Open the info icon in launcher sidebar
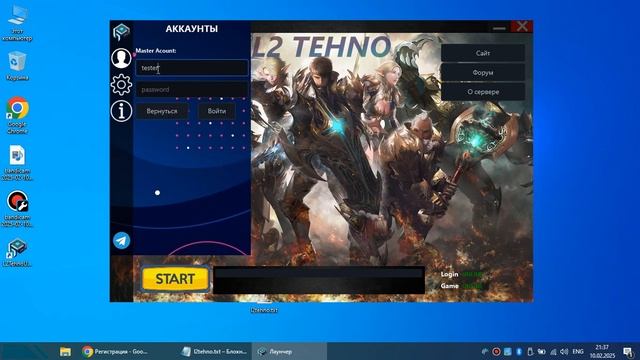Viewport: 640px width, 360px height. [x=121, y=111]
